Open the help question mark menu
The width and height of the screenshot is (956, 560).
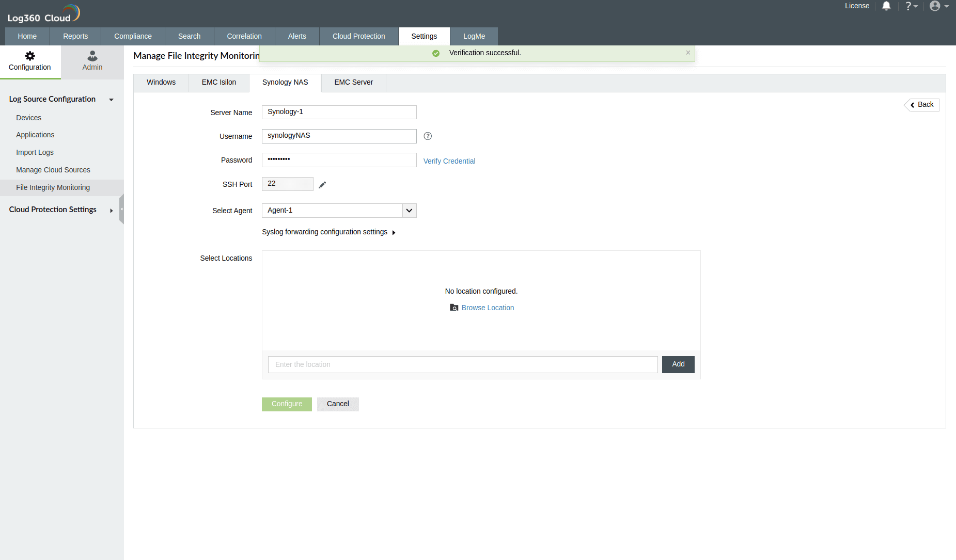click(911, 6)
